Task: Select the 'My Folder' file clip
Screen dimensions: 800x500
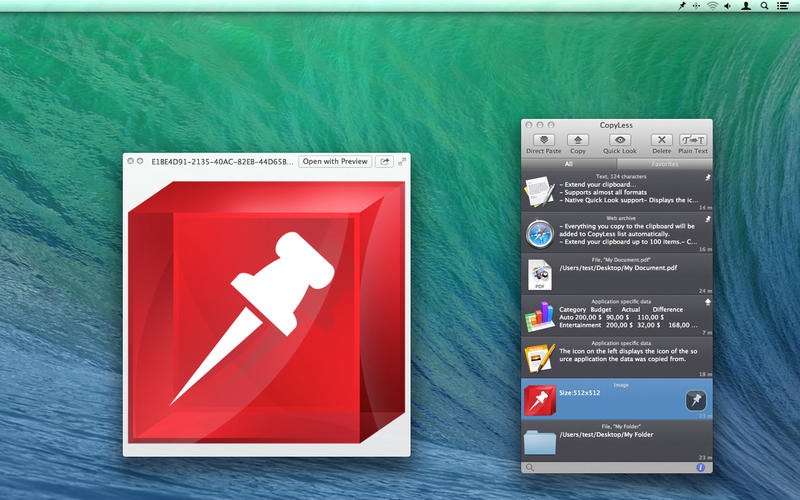Action: pos(616,439)
